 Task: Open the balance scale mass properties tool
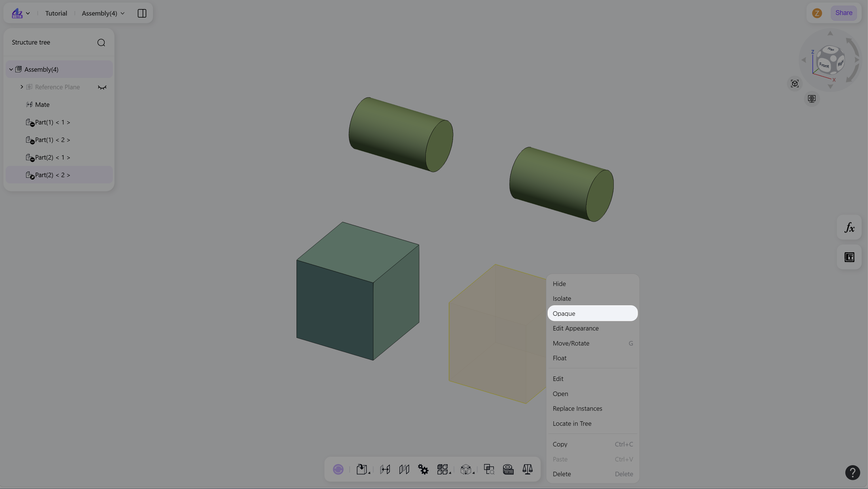[527, 469]
